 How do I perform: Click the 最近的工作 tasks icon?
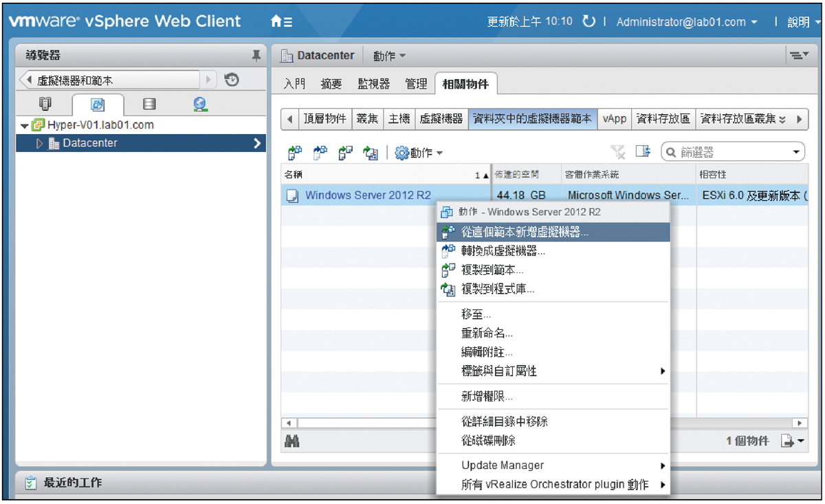click(x=30, y=483)
